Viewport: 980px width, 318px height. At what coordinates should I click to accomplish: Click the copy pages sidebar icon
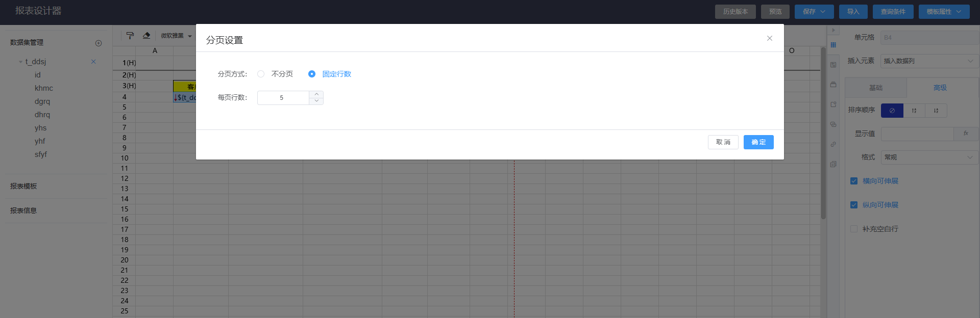(833, 164)
